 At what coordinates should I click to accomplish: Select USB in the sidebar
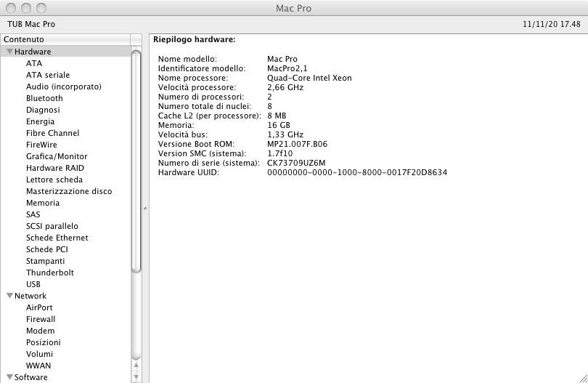click(x=33, y=285)
